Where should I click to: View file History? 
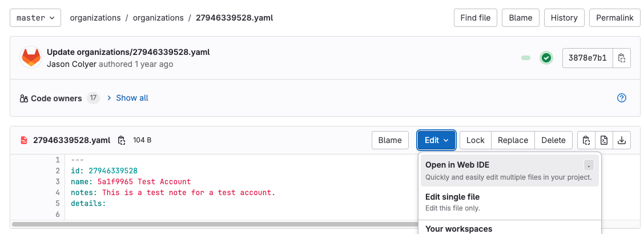(x=564, y=18)
